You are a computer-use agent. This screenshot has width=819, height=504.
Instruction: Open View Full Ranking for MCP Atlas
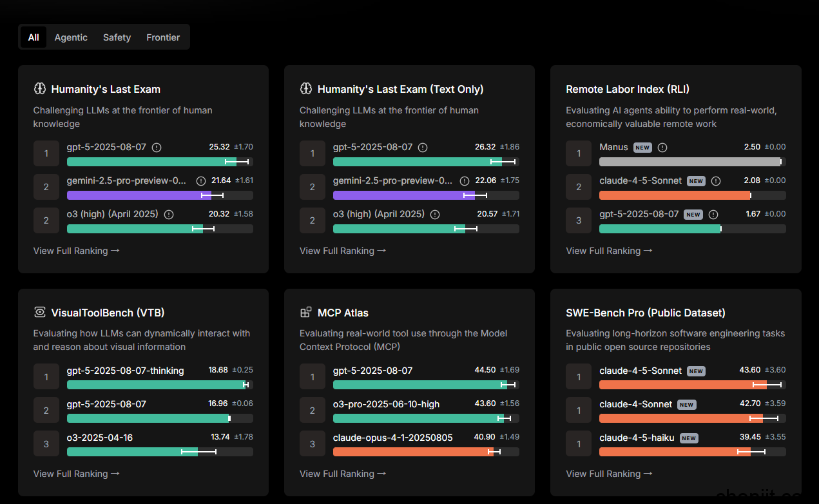(343, 474)
